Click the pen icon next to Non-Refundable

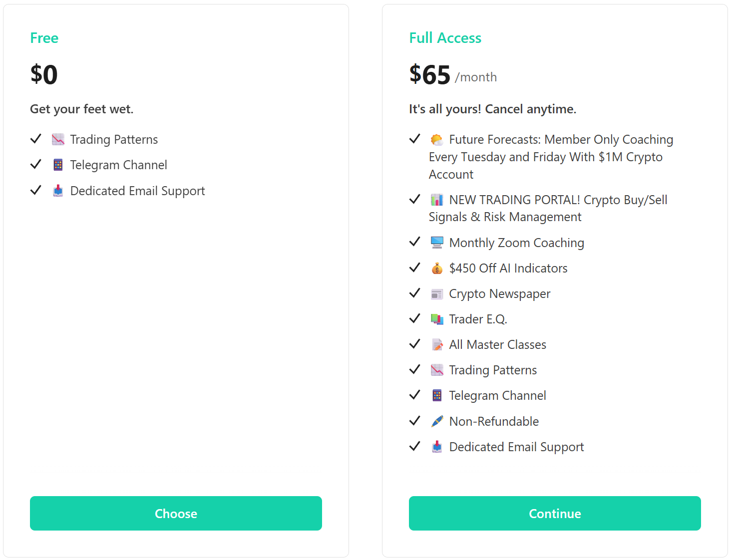(437, 421)
